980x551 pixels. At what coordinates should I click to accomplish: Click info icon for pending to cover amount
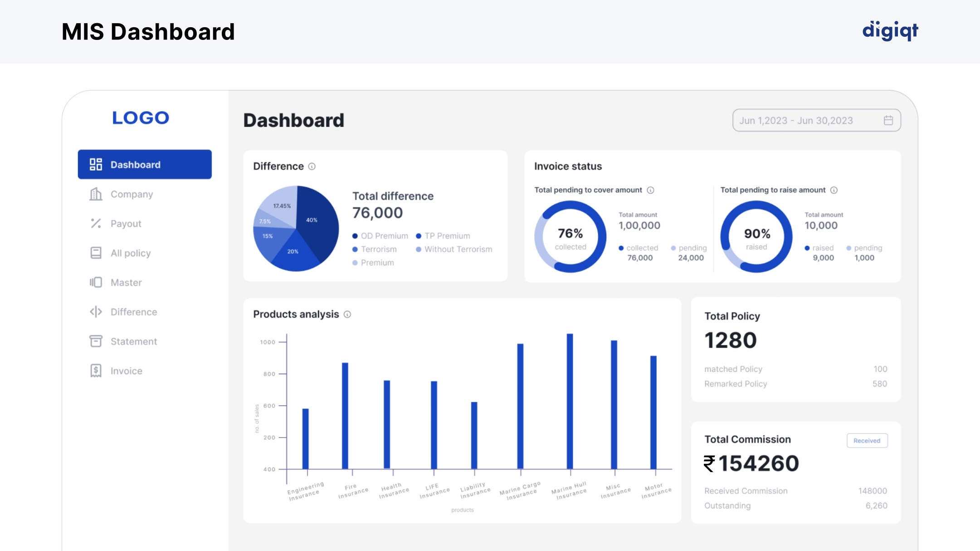650,190
